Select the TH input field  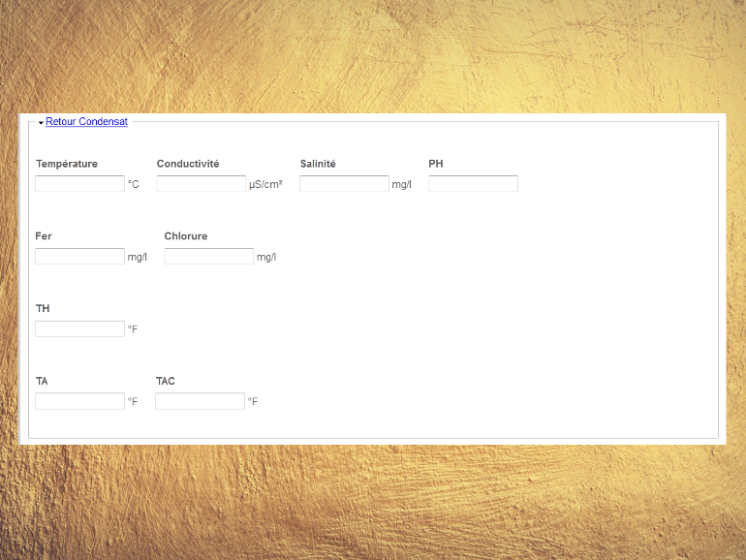pos(79,328)
